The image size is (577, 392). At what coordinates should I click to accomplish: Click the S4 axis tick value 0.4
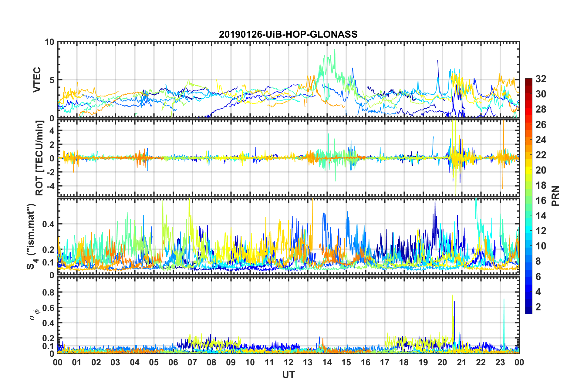pos(48,224)
